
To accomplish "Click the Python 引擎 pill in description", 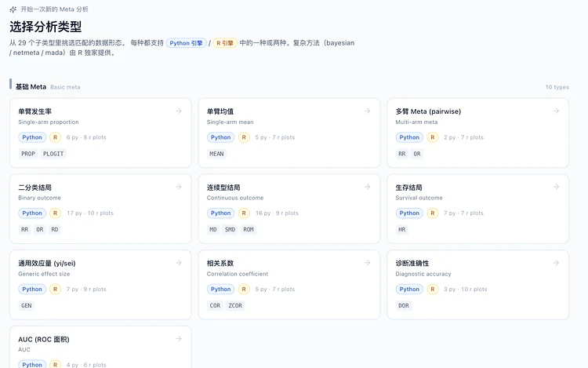I will (x=186, y=43).
